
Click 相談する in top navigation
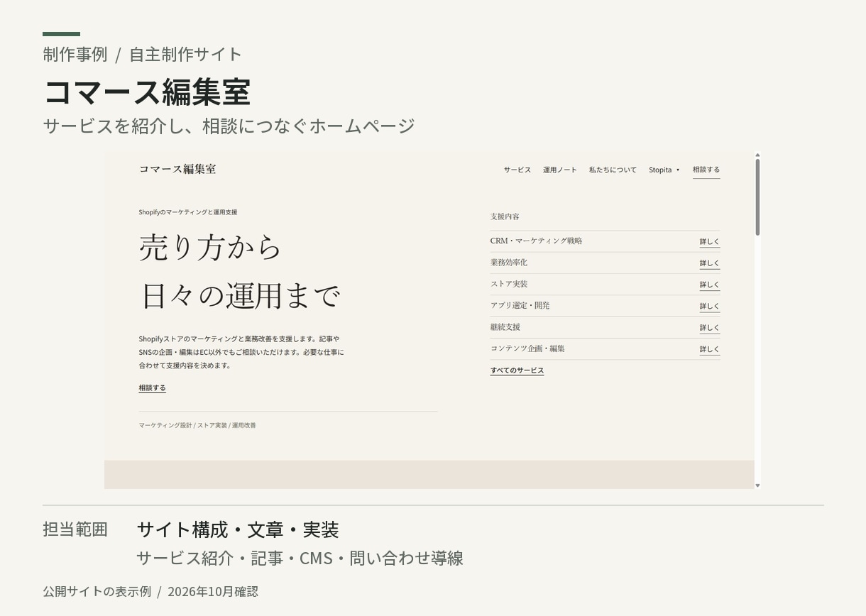point(706,170)
